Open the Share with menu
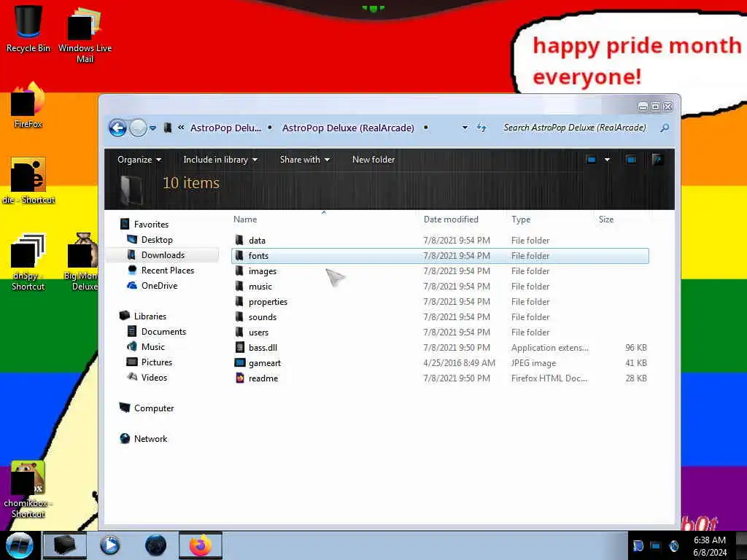The image size is (747, 560). [x=304, y=160]
